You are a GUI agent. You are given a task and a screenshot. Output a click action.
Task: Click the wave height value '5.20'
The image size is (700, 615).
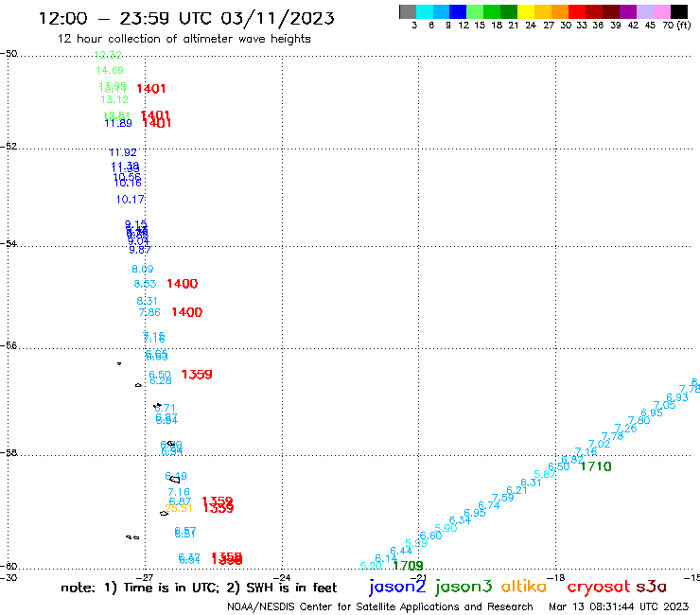point(371,566)
